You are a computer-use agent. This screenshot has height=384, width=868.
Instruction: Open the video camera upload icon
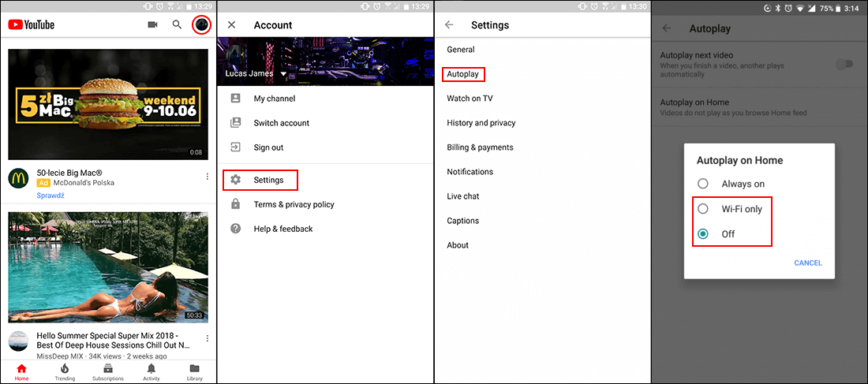click(x=153, y=25)
